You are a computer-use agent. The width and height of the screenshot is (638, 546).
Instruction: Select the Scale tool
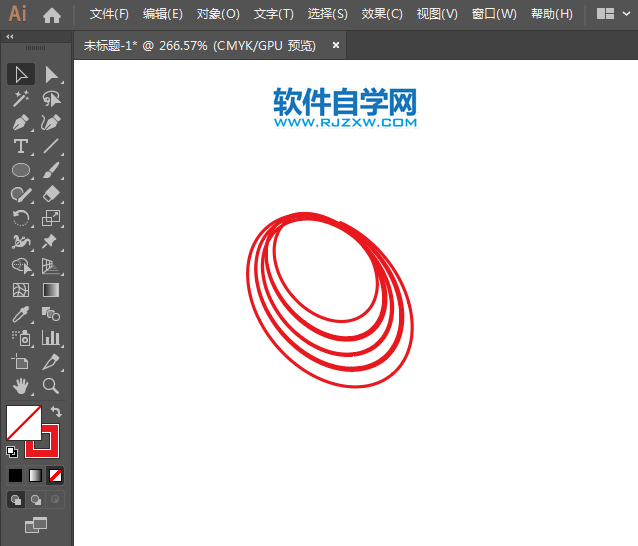click(51, 218)
